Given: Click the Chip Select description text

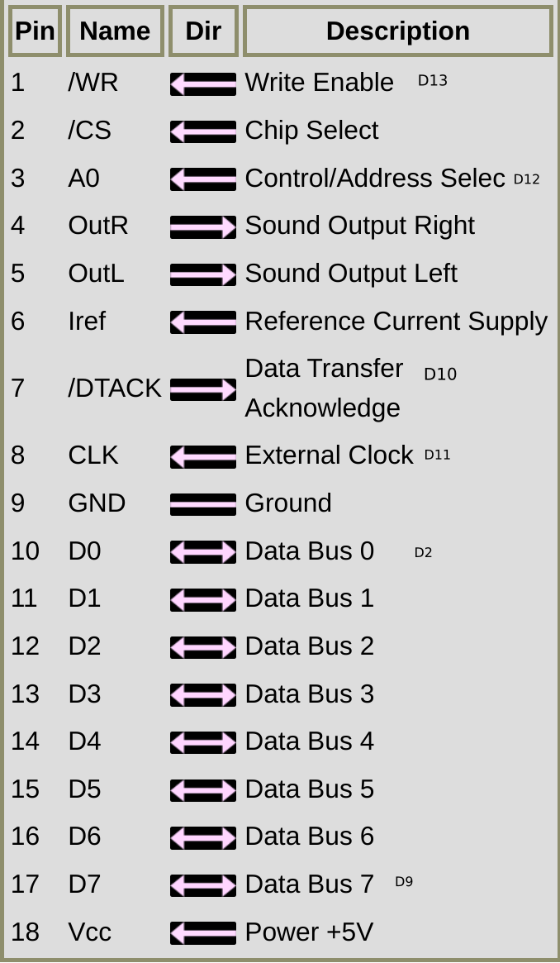Looking at the screenshot, I should click(311, 131).
